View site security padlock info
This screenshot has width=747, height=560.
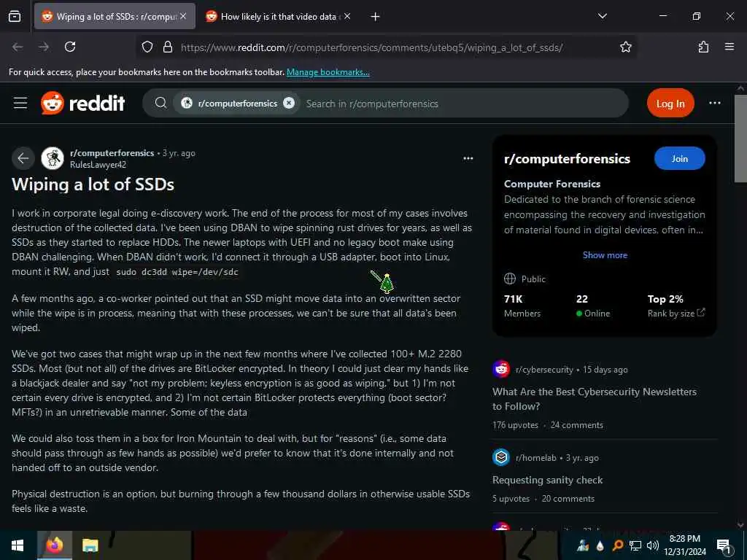pyautogui.click(x=167, y=47)
